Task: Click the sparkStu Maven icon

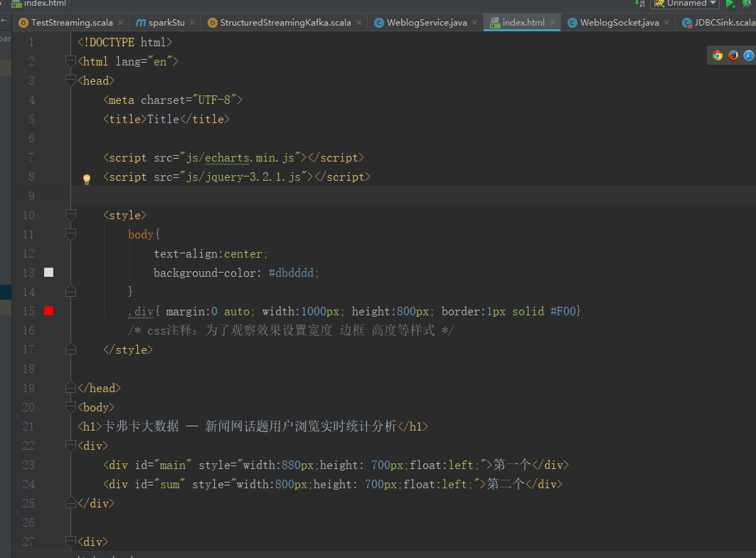Action: point(140,23)
